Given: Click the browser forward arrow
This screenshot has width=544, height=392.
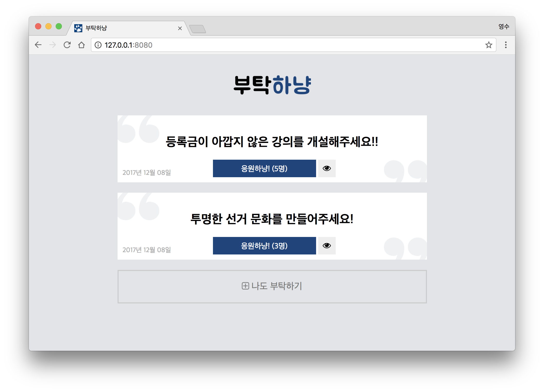Looking at the screenshot, I should (53, 45).
